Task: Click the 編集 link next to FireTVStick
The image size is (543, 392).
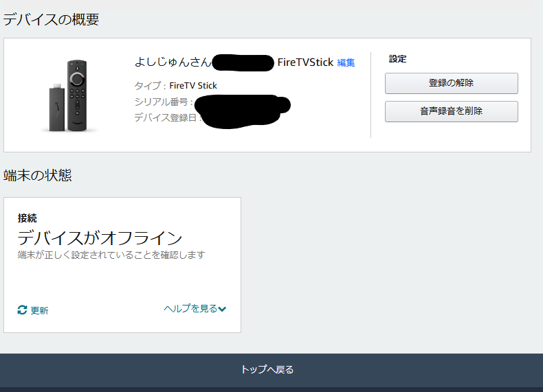Action: 346,62
